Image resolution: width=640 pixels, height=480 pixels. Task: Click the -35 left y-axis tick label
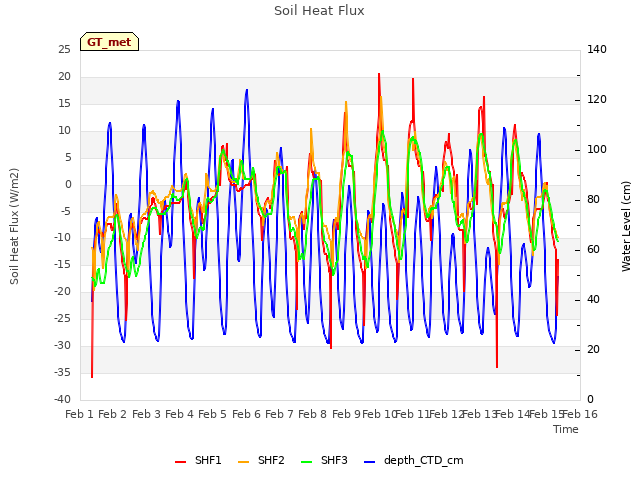(62, 372)
